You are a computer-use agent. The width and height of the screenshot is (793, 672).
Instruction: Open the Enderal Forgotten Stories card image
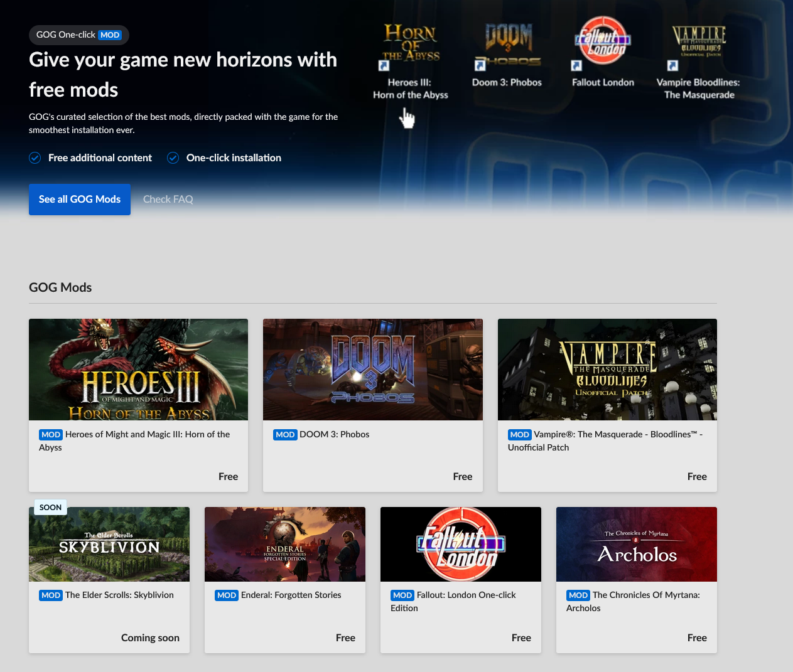[285, 544]
